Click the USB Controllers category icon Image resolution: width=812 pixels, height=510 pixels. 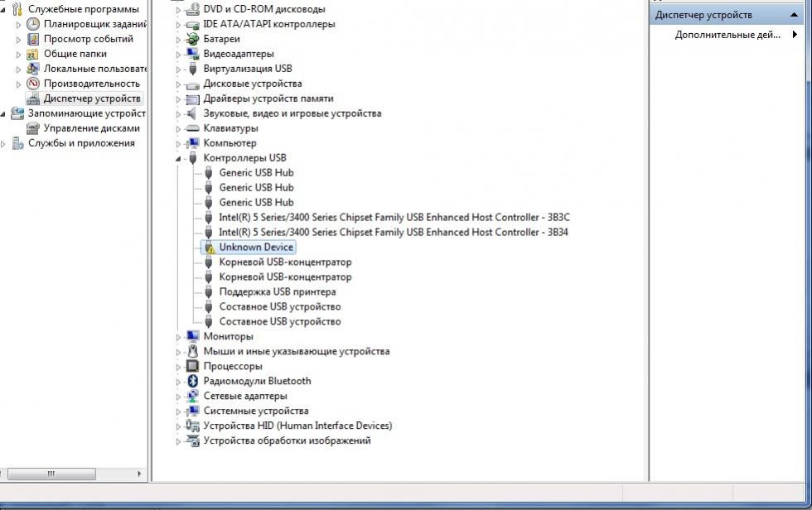point(192,158)
